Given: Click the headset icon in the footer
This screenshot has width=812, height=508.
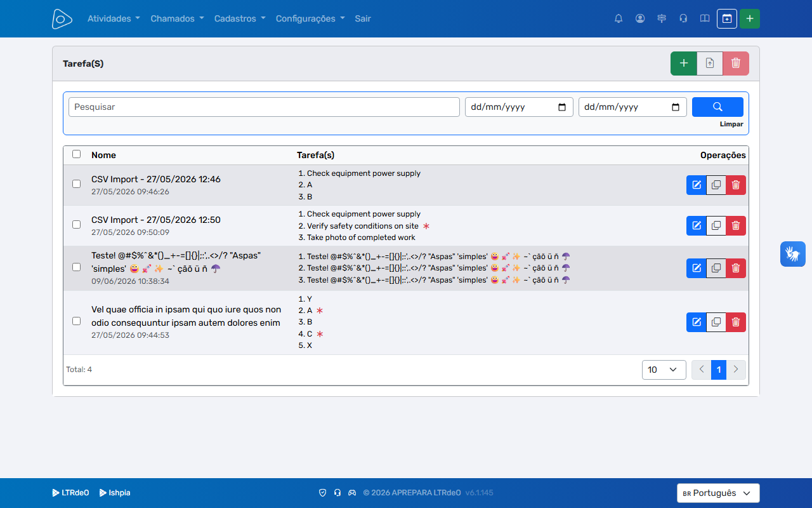Looking at the screenshot, I should (x=337, y=493).
